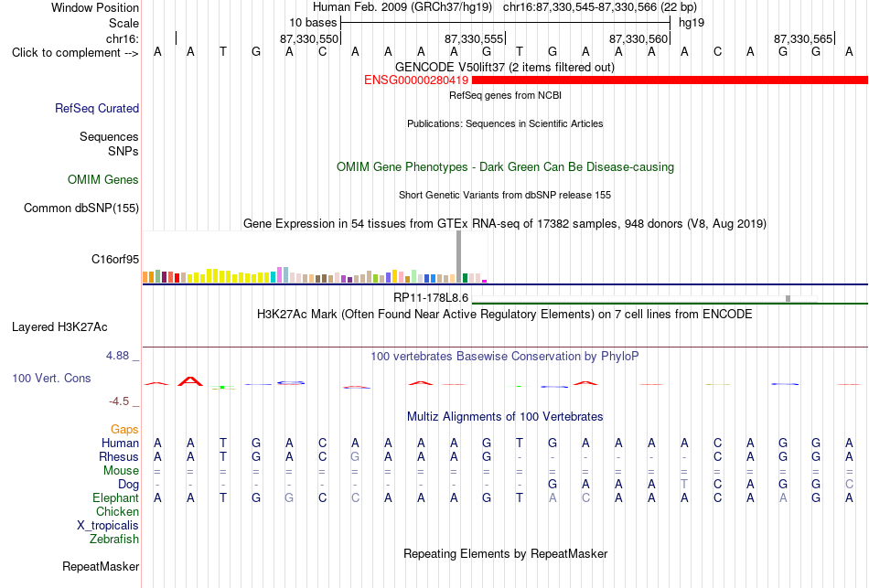Viewport: 869px width, 588px height.
Task: Select the X_tropicalis alignment row label
Action: click(108, 525)
